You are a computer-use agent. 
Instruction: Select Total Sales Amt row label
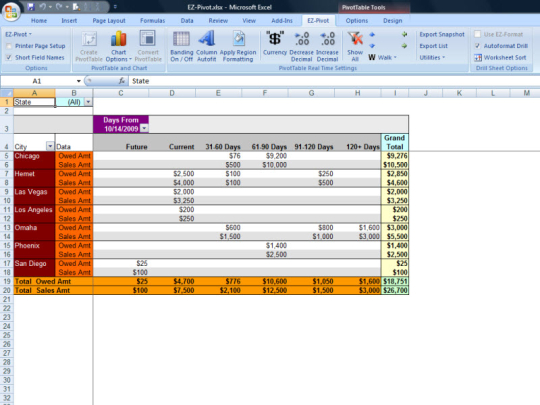tap(53, 290)
